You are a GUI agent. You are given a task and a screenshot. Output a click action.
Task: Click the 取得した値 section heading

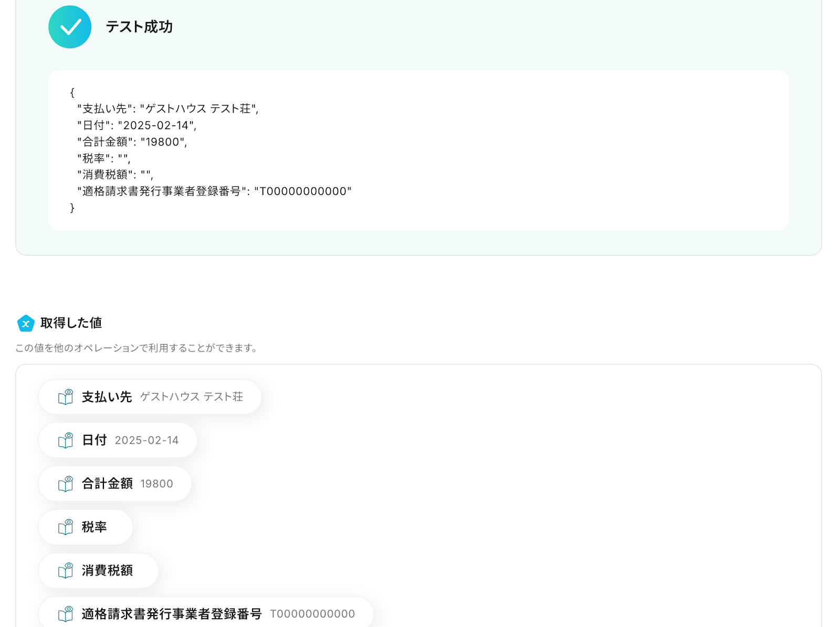71,323
